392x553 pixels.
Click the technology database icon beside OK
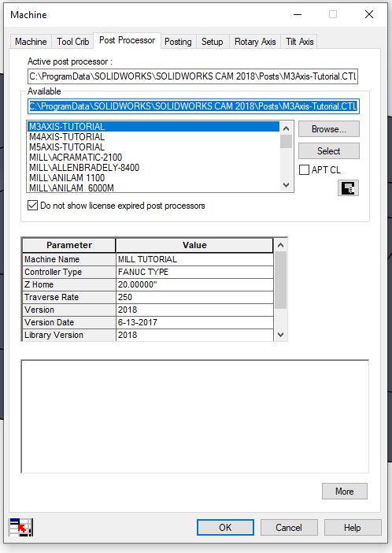[x=20, y=527]
